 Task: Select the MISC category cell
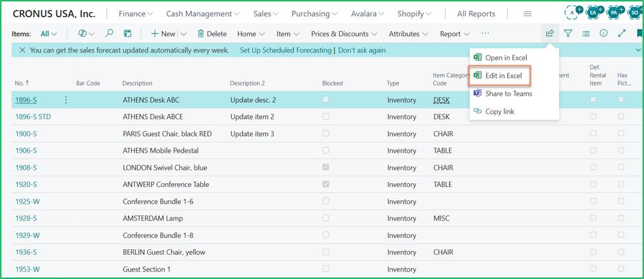(x=441, y=218)
